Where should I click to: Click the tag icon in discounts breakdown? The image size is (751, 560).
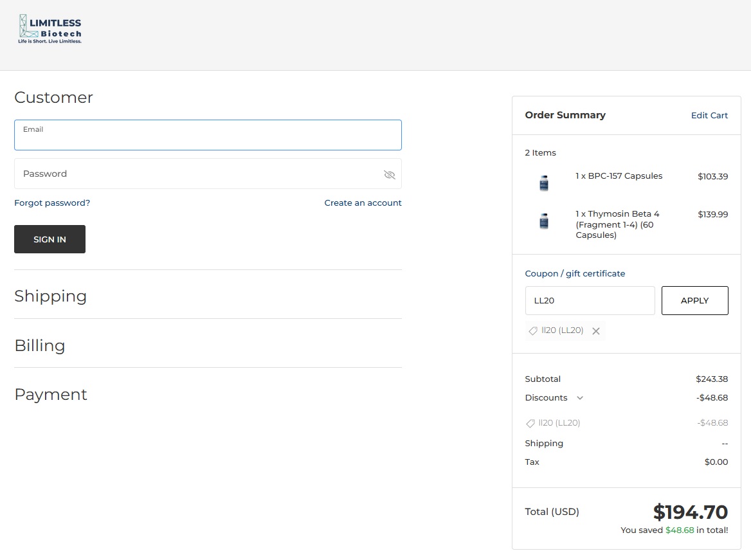point(530,424)
